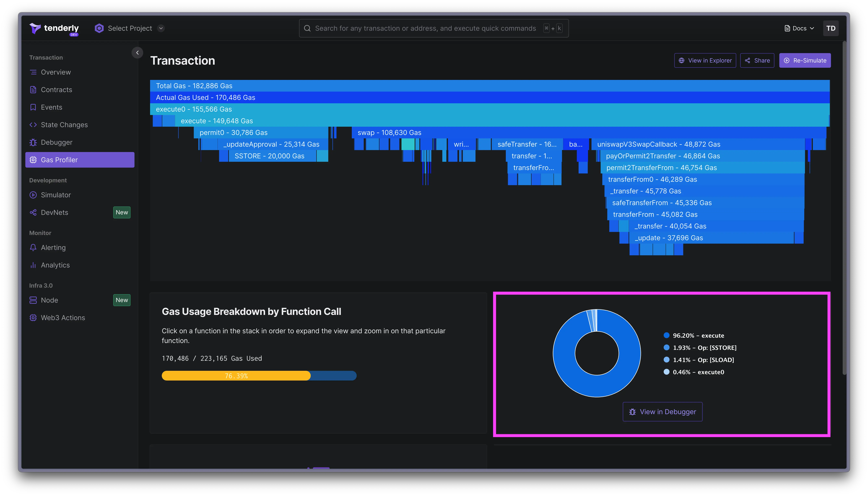Viewport: 868px width, 496px height.
Task: Zoom into swap - 108,630 Gas bar
Action: click(x=589, y=133)
